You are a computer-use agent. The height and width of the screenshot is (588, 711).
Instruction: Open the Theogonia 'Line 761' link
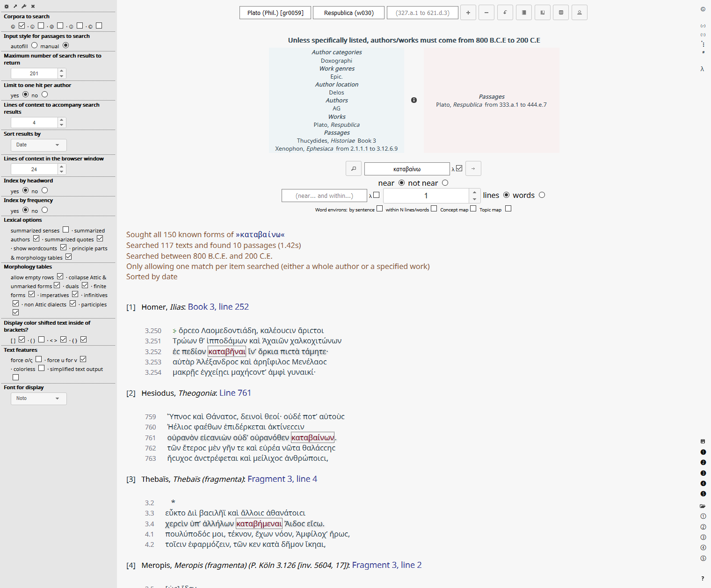coord(235,393)
